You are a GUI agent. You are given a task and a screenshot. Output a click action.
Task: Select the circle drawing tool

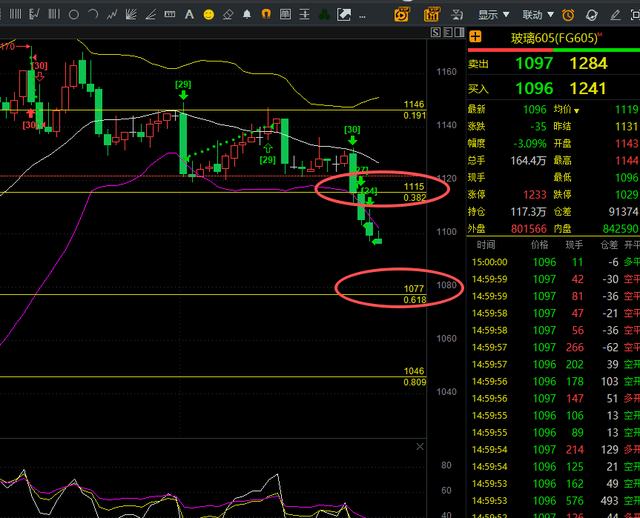[x=72, y=14]
